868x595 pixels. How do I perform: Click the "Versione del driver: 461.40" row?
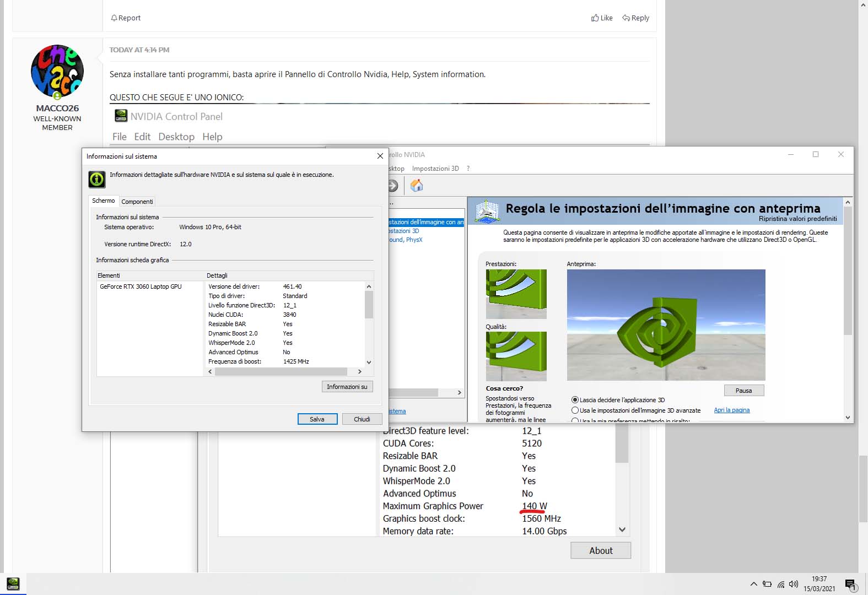click(x=285, y=286)
